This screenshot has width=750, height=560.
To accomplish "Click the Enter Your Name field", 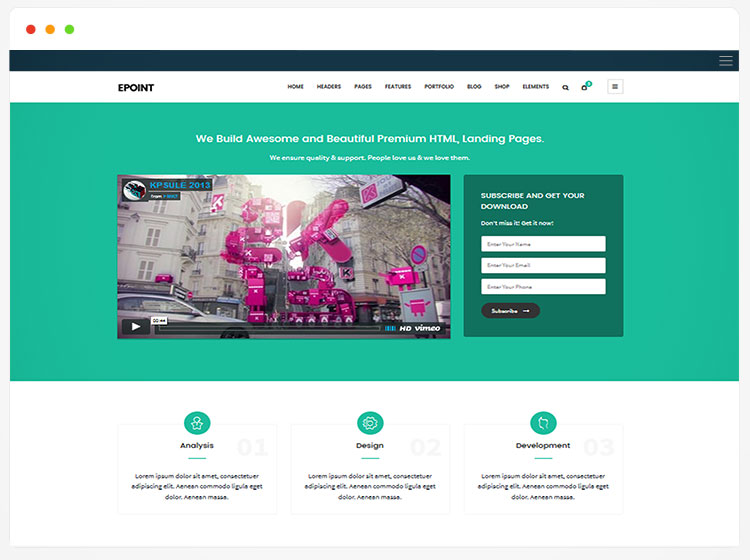I will [543, 244].
